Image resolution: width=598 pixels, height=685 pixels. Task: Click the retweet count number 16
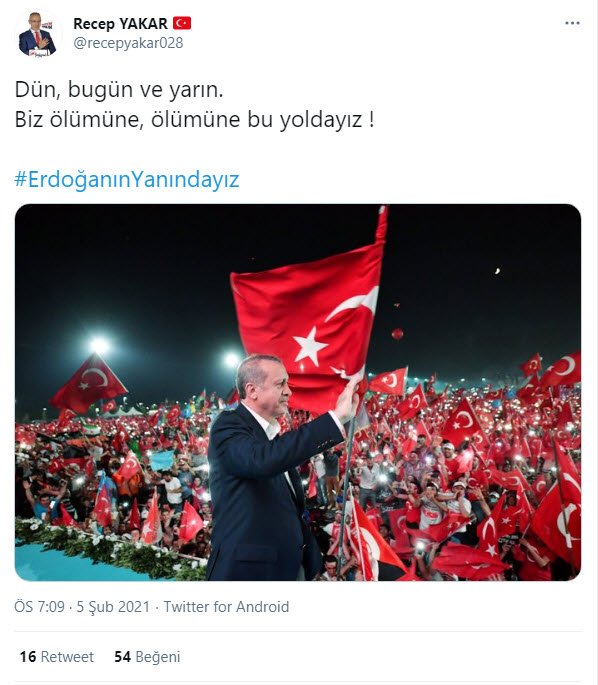tap(28, 657)
